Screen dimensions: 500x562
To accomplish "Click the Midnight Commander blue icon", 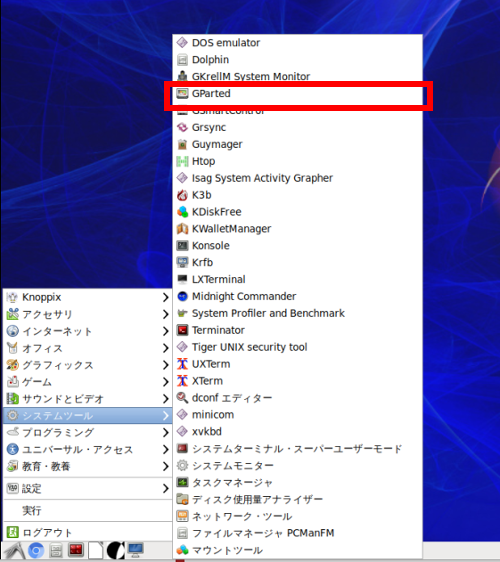I will [182, 296].
